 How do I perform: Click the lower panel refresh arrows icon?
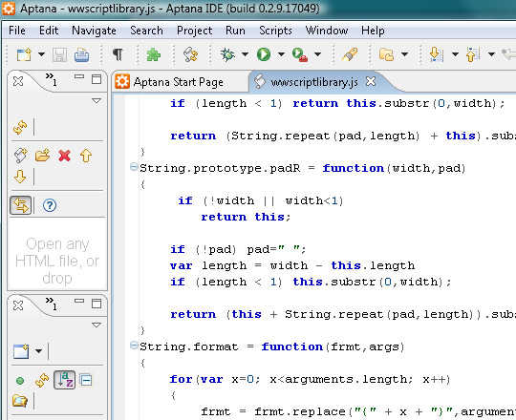click(x=42, y=380)
